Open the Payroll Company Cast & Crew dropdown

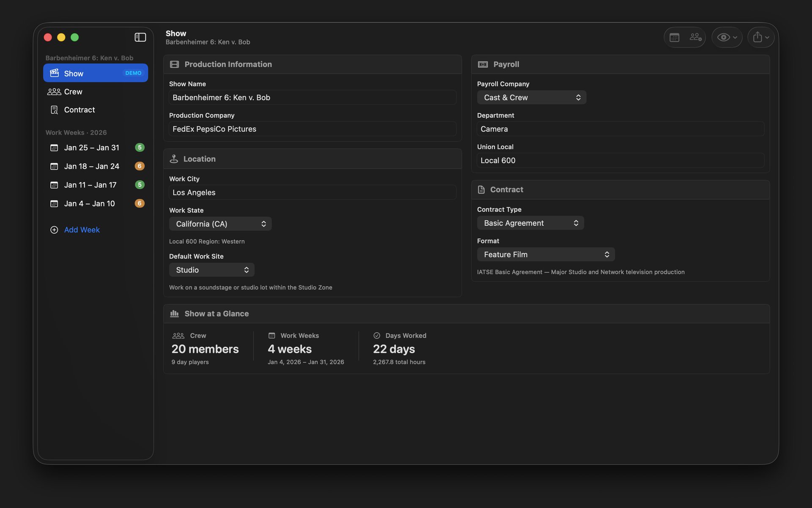coord(532,97)
